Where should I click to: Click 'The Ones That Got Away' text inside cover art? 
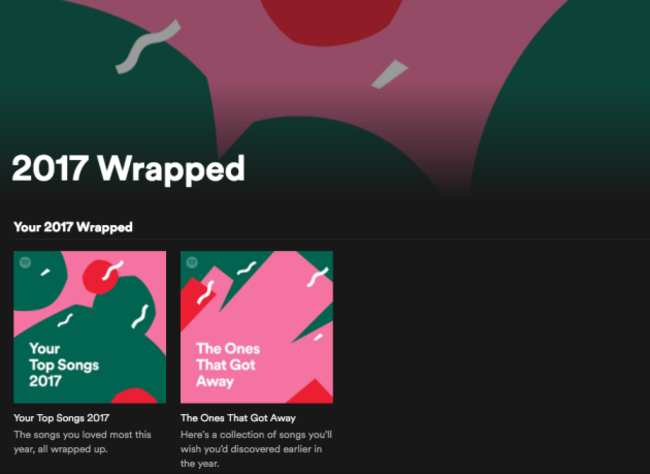point(228,365)
